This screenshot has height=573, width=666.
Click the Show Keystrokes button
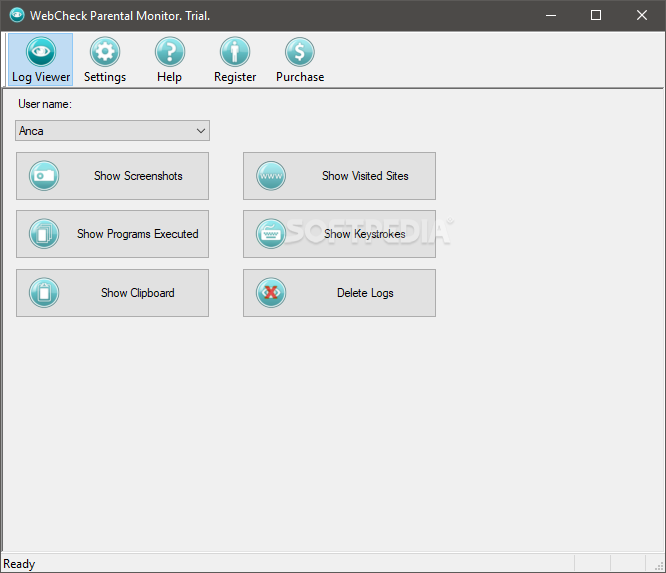pos(339,234)
